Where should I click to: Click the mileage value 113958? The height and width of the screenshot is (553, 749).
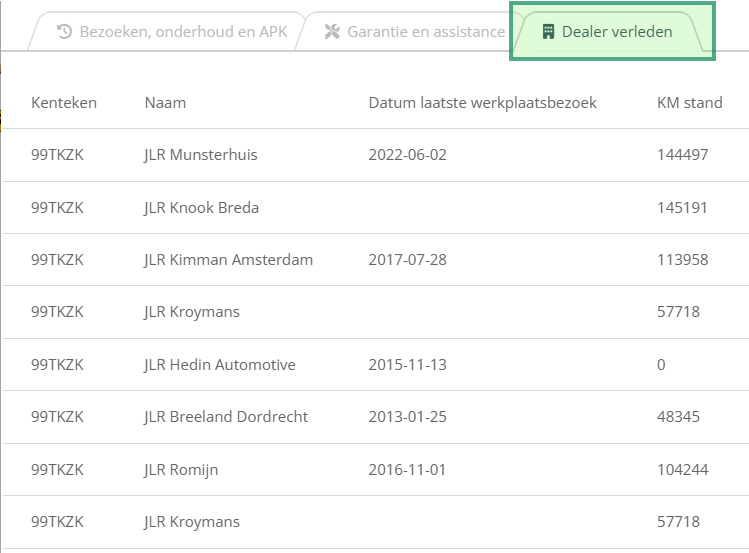point(683,260)
